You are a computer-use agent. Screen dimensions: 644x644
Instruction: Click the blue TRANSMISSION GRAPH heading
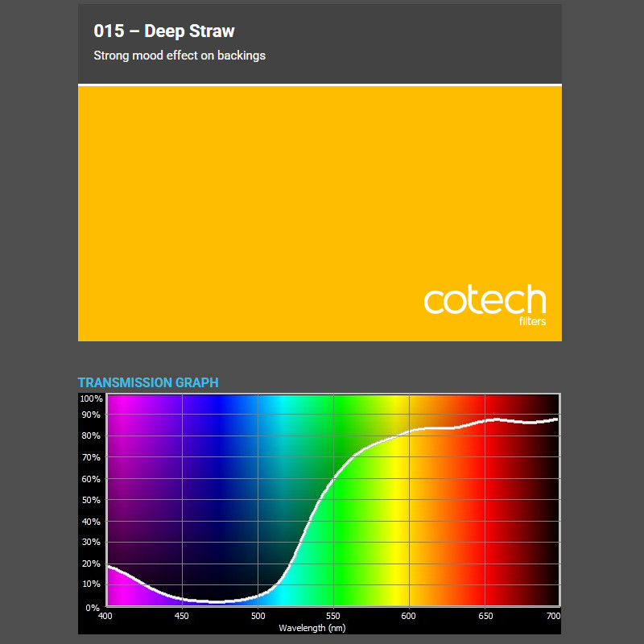pos(148,382)
